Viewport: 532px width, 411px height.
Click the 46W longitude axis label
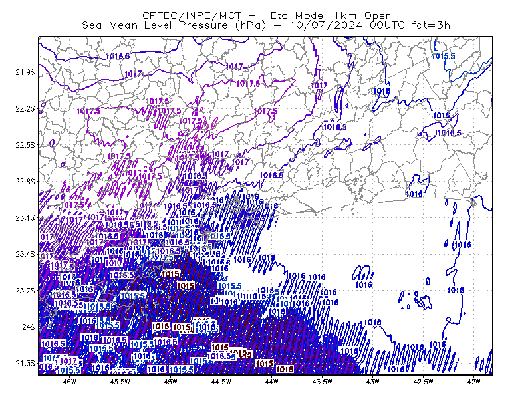point(70,382)
